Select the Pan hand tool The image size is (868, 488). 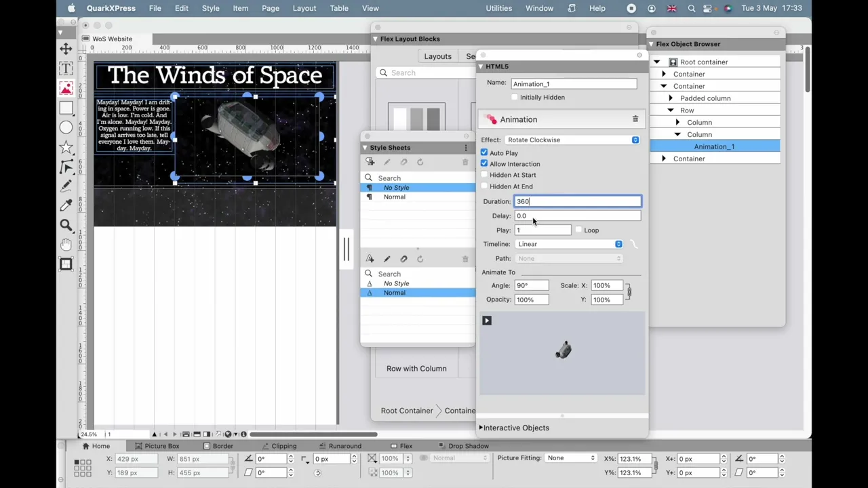tap(66, 245)
